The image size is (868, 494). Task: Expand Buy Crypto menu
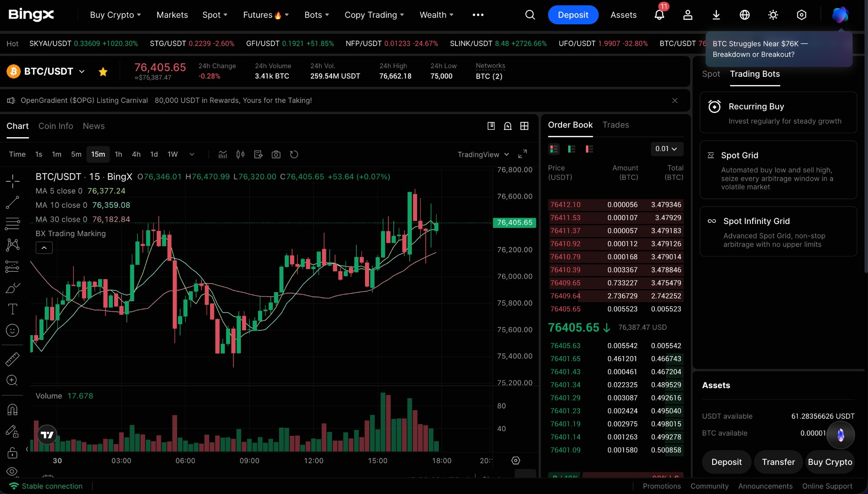point(115,15)
